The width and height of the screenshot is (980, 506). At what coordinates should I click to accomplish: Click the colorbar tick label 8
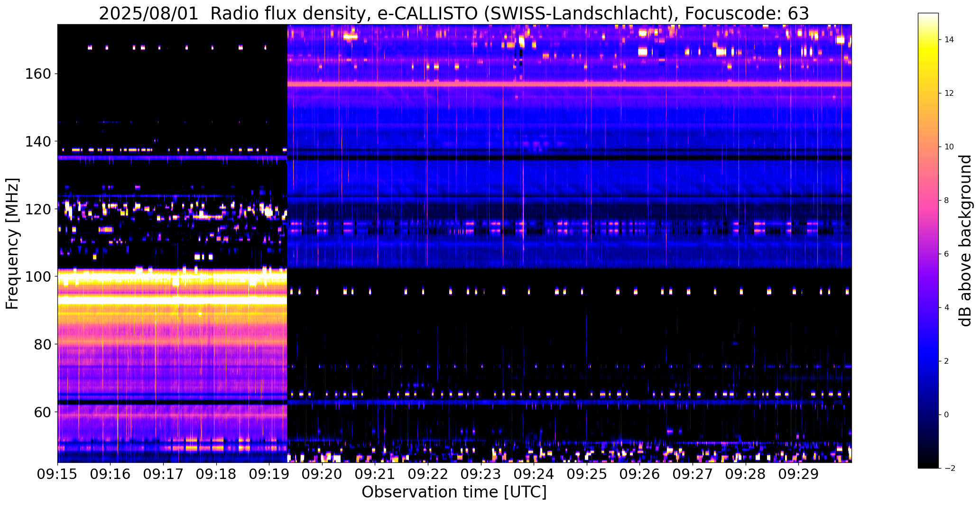(x=947, y=201)
